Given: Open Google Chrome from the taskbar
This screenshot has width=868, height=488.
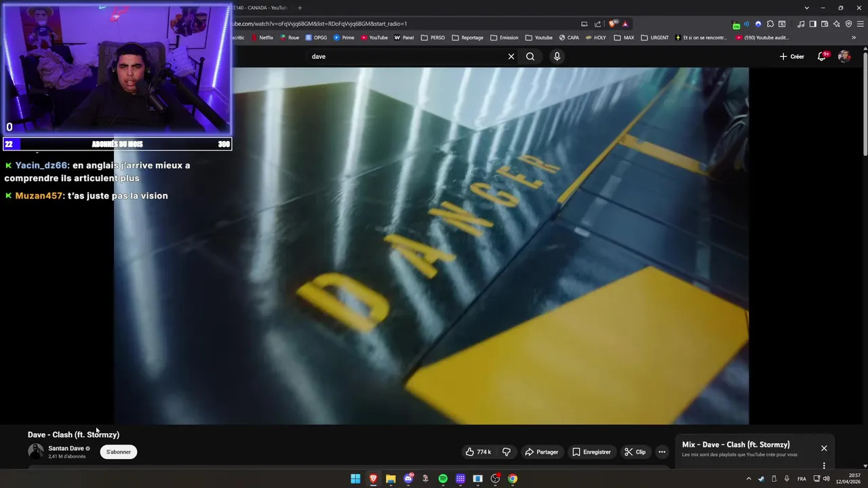Looking at the screenshot, I should click(513, 479).
